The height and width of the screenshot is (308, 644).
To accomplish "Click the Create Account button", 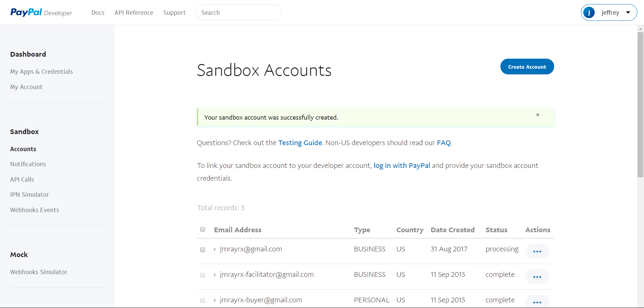I will pos(527,67).
